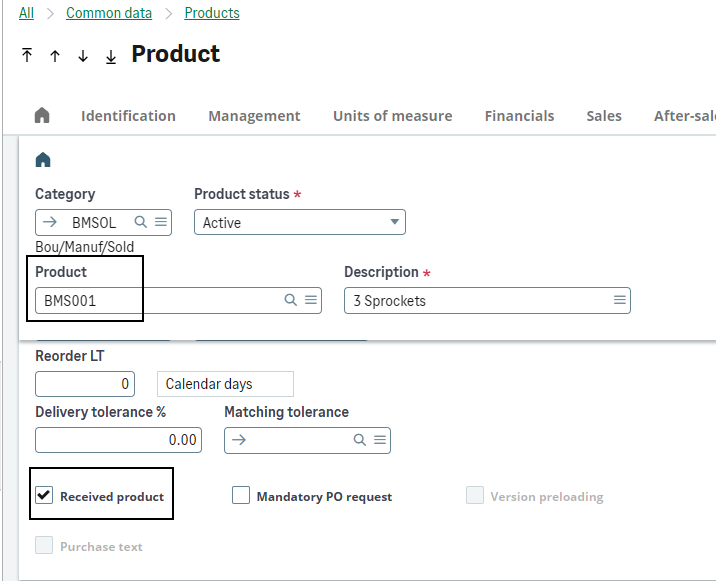Click the Product page title
Image resolution: width=716 pixels, height=581 pixels.
[x=176, y=54]
